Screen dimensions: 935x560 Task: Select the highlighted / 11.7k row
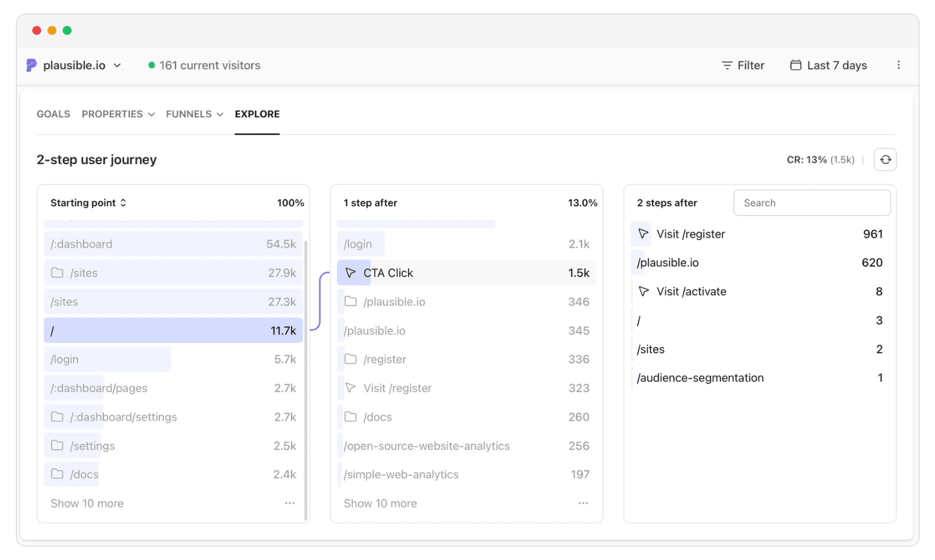coord(174,331)
